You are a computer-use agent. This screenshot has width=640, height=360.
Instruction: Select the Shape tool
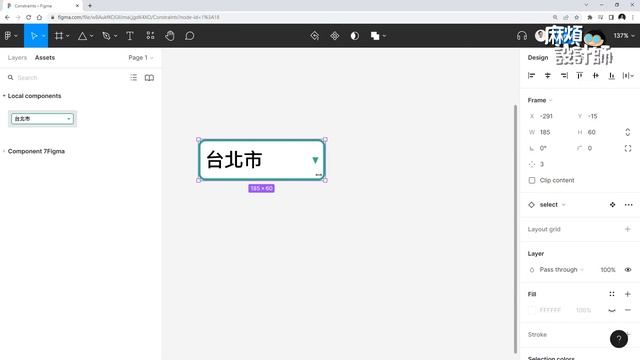pos(82,36)
